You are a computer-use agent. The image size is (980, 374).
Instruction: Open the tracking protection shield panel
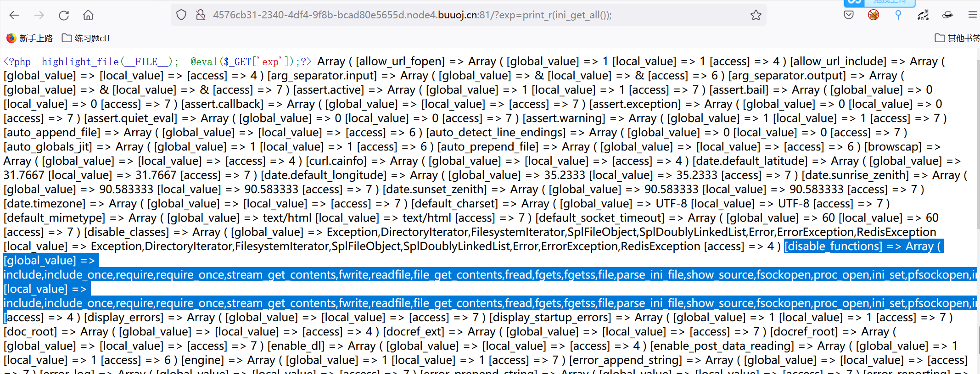tap(181, 15)
